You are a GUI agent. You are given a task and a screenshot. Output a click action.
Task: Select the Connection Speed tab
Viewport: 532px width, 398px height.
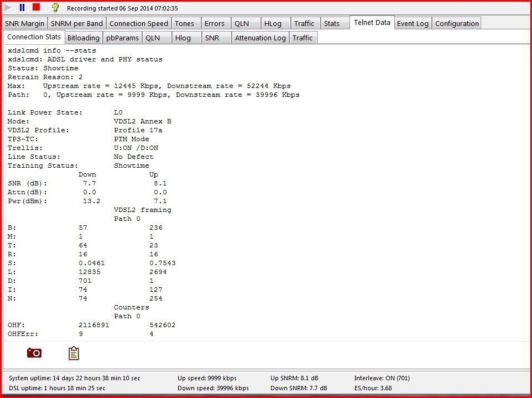[x=139, y=23]
